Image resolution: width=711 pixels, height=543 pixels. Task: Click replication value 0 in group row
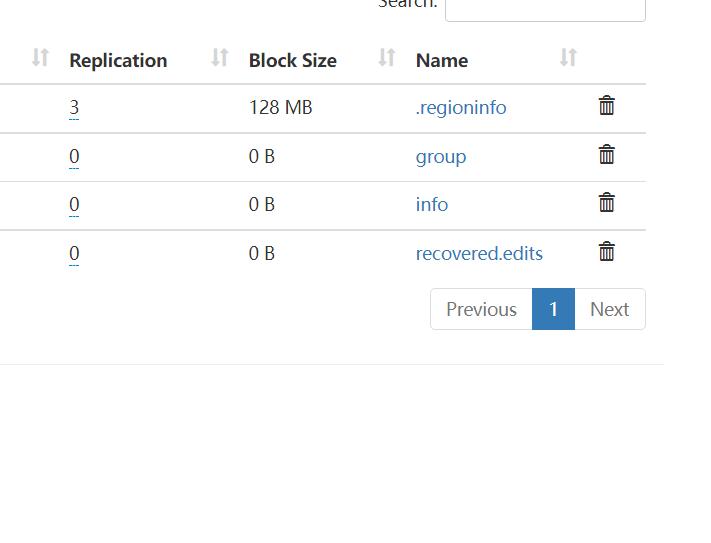coord(74,156)
